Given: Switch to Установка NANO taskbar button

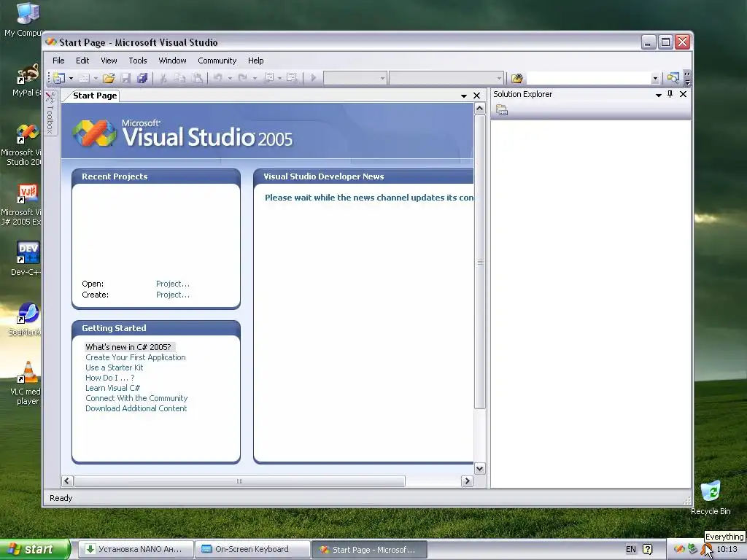Looking at the screenshot, I should pyautogui.click(x=135, y=550).
